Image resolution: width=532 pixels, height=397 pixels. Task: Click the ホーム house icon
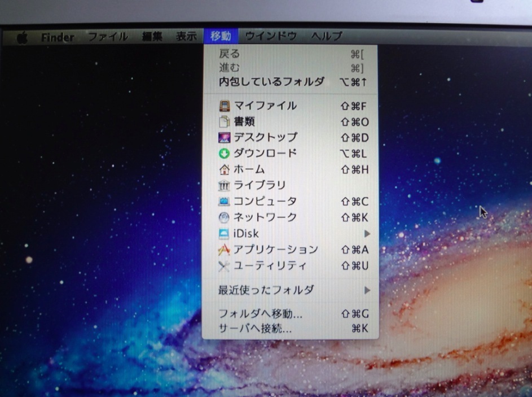(x=225, y=169)
